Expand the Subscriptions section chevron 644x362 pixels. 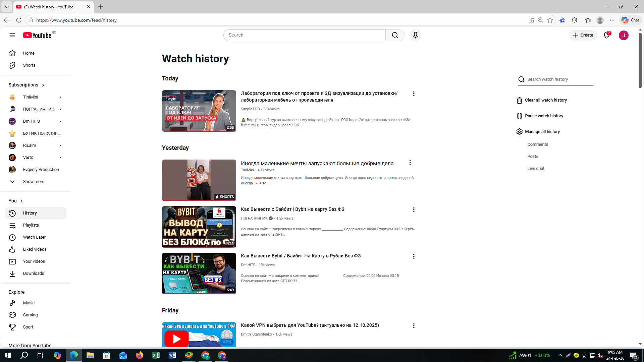pyautogui.click(x=43, y=85)
